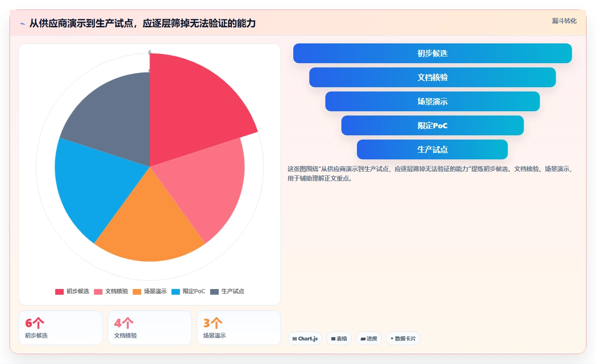The height and width of the screenshot is (364, 596).
Task: Select the 场景演示 funnel bar
Action: pyautogui.click(x=432, y=101)
